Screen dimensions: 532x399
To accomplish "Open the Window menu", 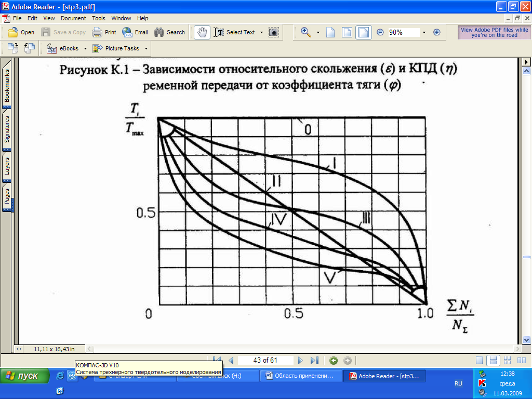I will (x=121, y=18).
